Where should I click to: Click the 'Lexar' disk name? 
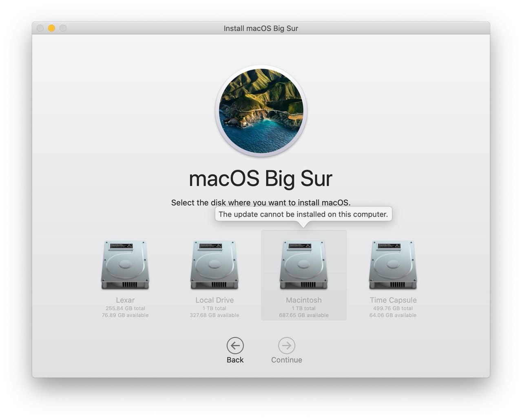coord(125,300)
